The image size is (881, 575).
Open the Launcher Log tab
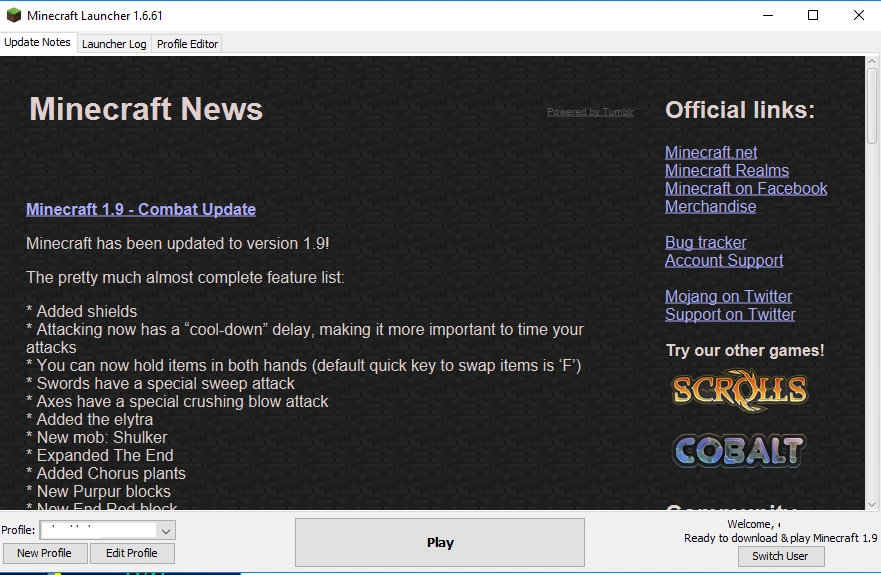[x=114, y=44]
